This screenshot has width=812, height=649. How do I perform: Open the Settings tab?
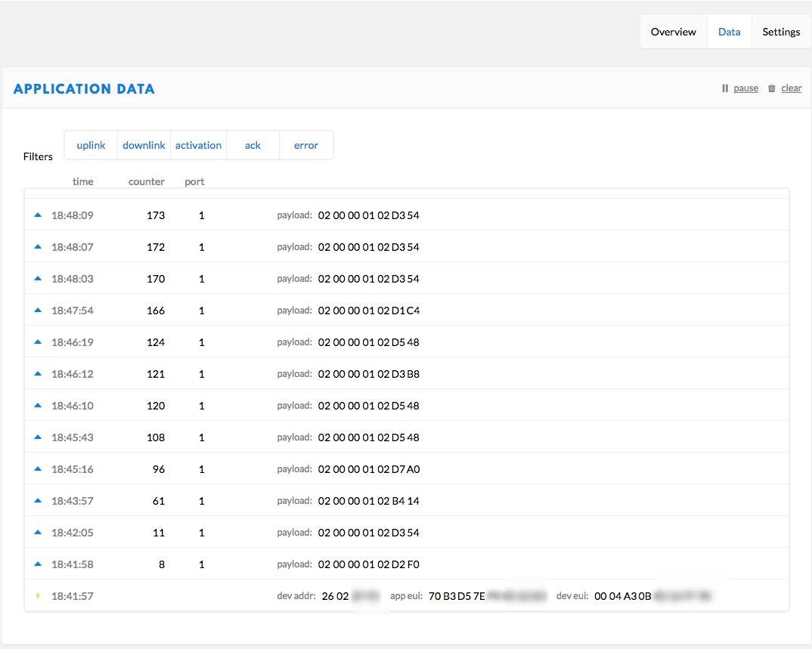(780, 32)
